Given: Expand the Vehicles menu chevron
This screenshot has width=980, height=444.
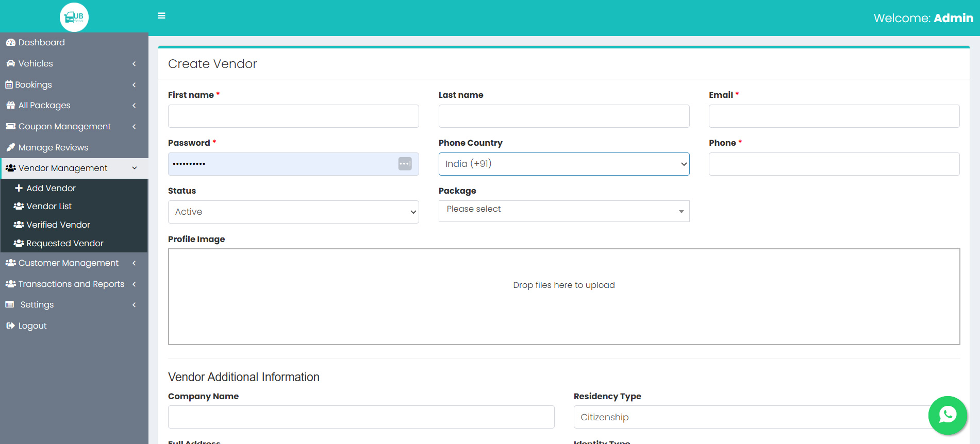Looking at the screenshot, I should (x=134, y=63).
